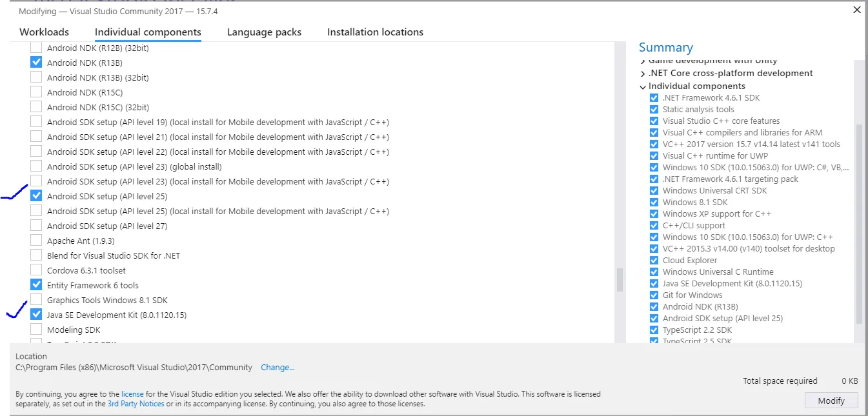Check Graphics Tools Windows 8.1 SDK
This screenshot has height=416, width=868.
pyautogui.click(x=36, y=300)
